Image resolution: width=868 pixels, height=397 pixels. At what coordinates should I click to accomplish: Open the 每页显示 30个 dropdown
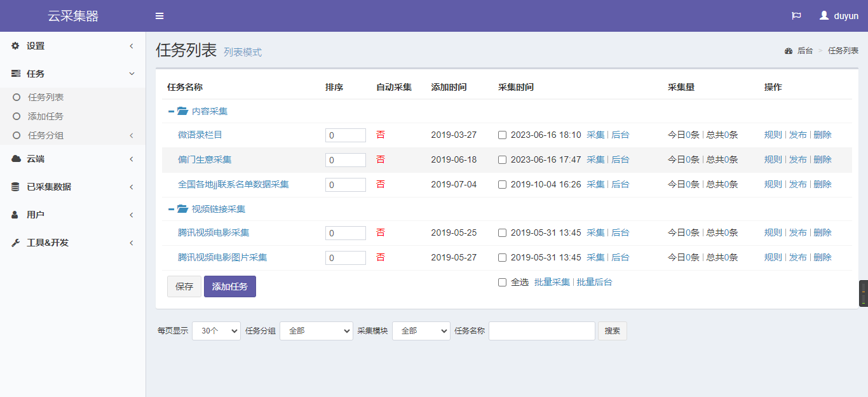pyautogui.click(x=216, y=331)
